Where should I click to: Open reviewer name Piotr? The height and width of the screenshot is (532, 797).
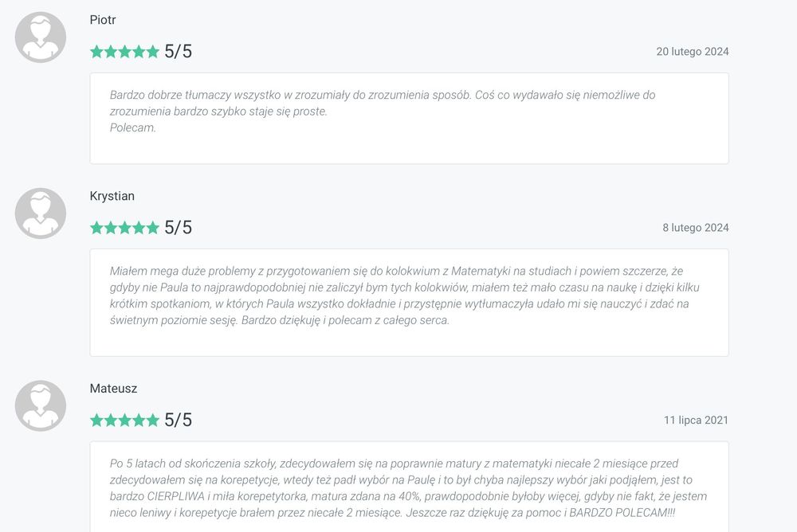pos(103,20)
